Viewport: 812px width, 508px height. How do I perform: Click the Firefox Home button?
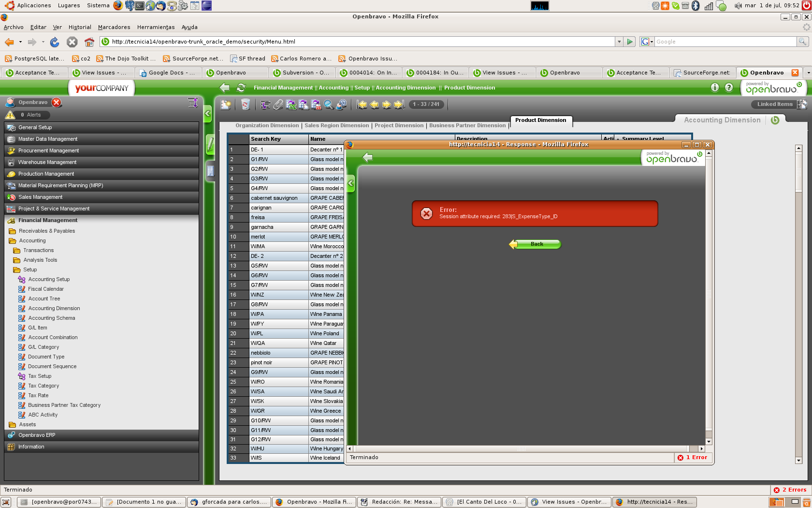[89, 42]
